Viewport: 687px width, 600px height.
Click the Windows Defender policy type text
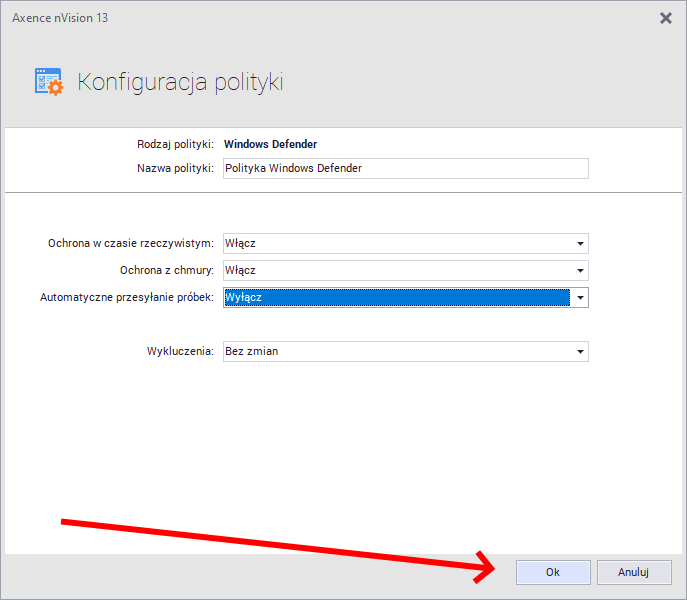[x=270, y=144]
